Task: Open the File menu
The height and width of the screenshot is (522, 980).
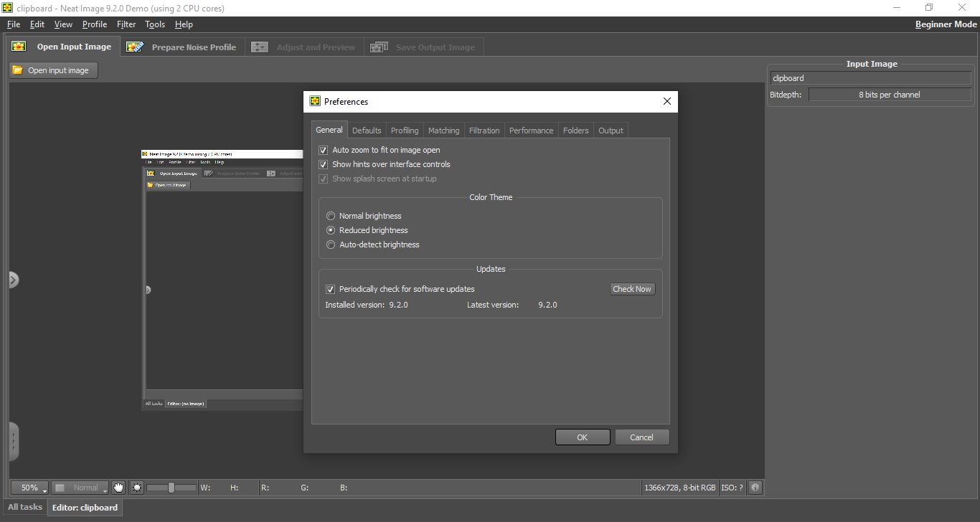Action: pyautogui.click(x=14, y=24)
